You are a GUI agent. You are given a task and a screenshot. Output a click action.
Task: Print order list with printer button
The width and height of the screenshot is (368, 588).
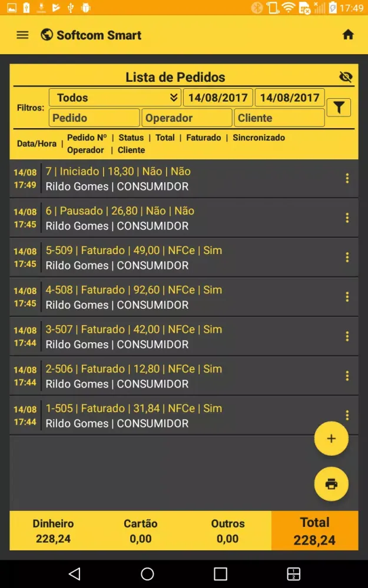point(331,484)
